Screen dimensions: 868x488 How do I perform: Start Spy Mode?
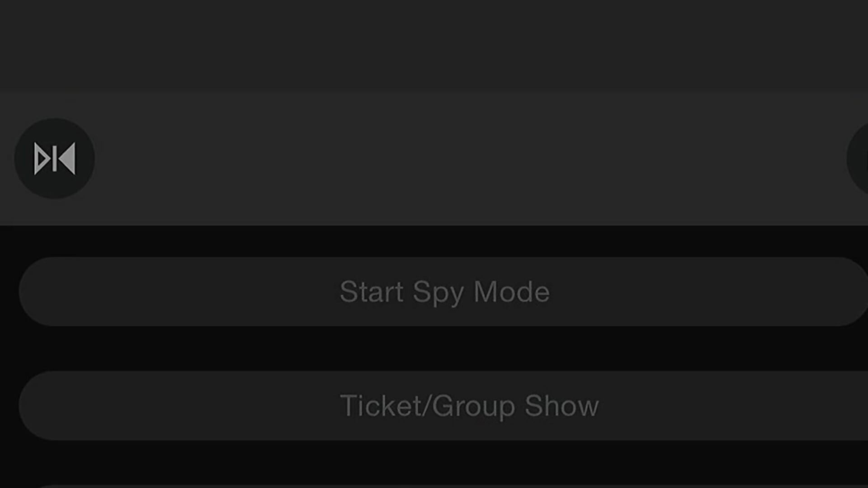pyautogui.click(x=443, y=291)
